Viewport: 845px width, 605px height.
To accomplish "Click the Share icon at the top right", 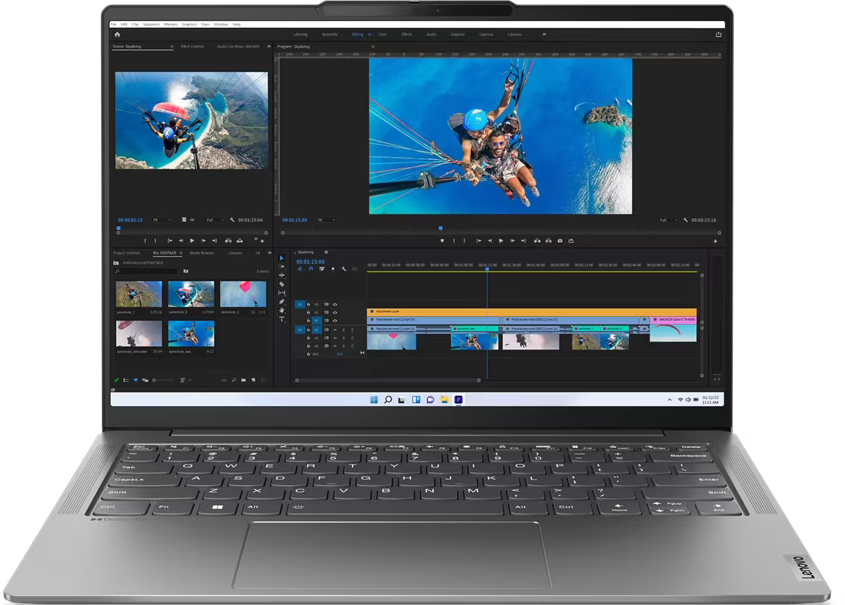I will pos(720,36).
